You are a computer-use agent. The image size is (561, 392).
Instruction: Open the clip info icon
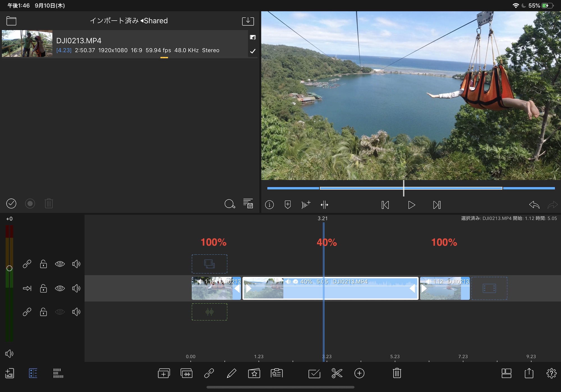coord(269,205)
